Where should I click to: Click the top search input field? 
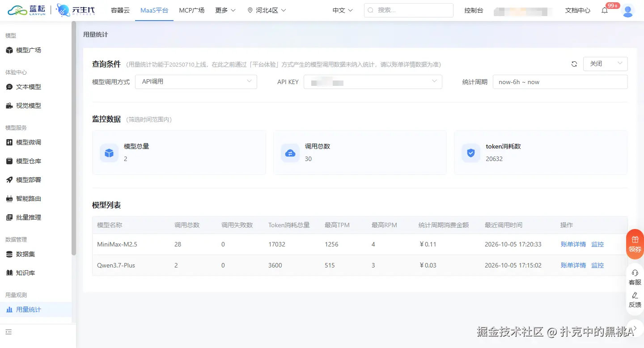coord(409,10)
